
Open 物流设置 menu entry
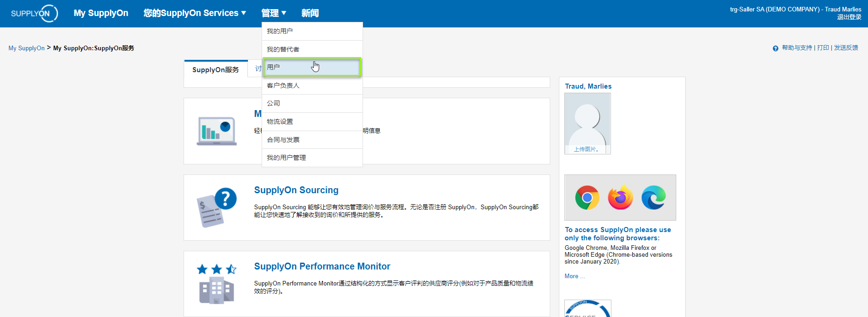coord(312,122)
